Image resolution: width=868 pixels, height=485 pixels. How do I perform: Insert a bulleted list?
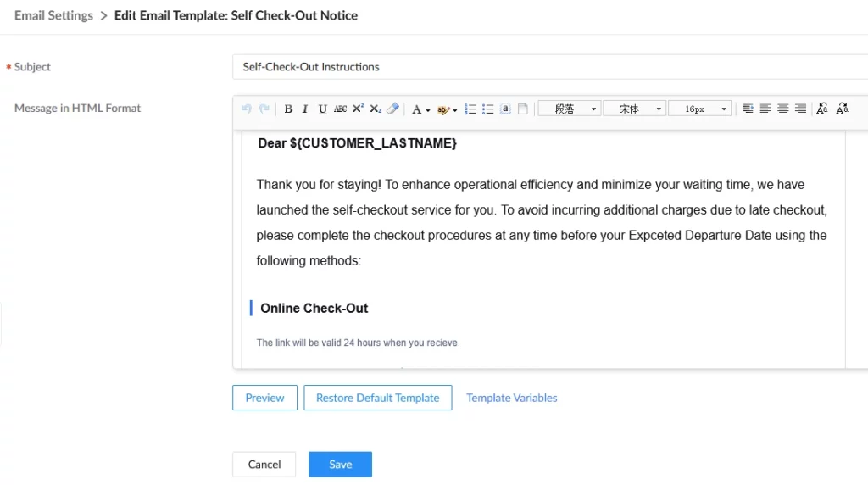click(487, 109)
